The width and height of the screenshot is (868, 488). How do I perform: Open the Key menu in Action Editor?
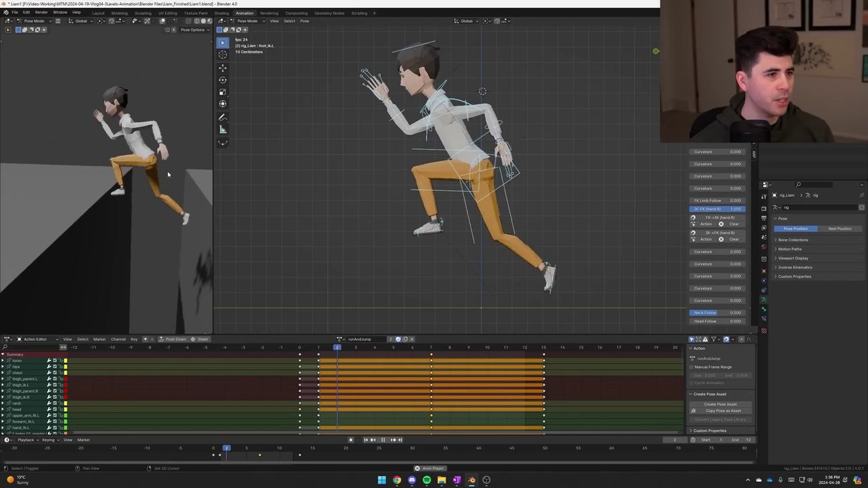tap(134, 339)
